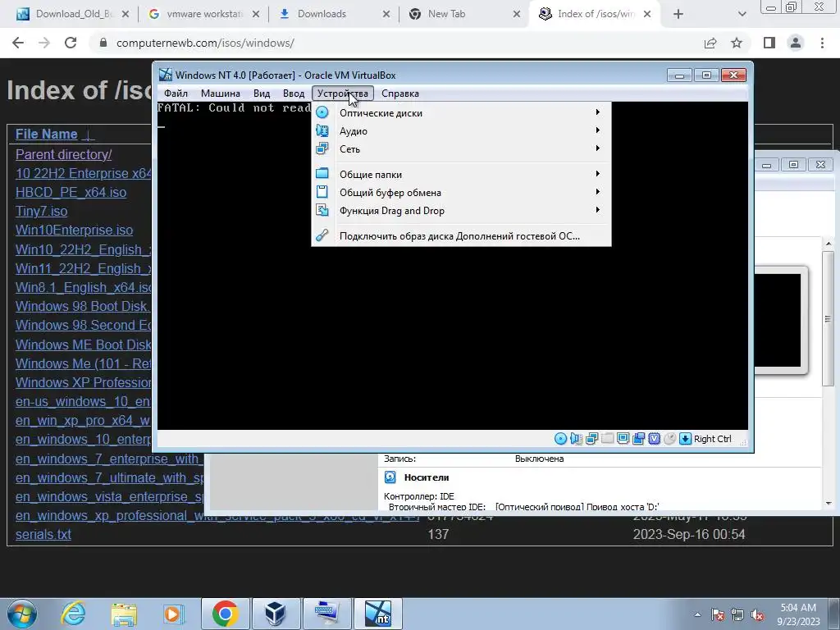Open the VirtualBox Manager taskbar button

[276, 614]
